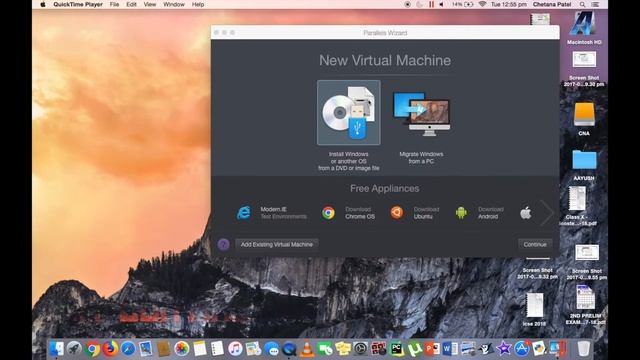Open iTunes from the dock

point(235,349)
